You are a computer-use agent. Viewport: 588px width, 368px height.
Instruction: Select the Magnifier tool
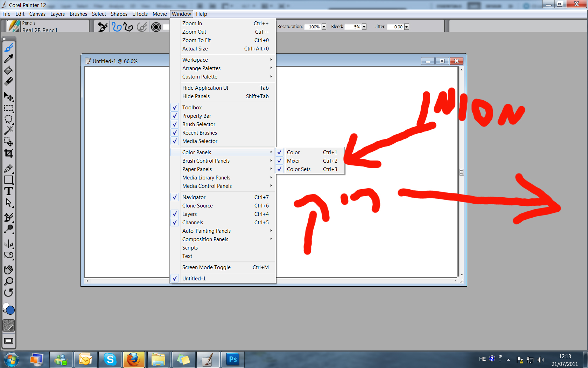(x=9, y=281)
